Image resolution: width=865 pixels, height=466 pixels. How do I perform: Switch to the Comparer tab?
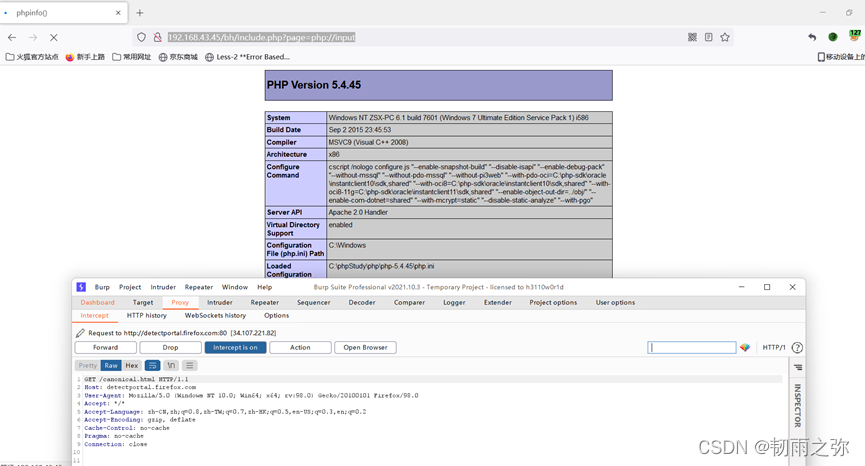(x=409, y=302)
